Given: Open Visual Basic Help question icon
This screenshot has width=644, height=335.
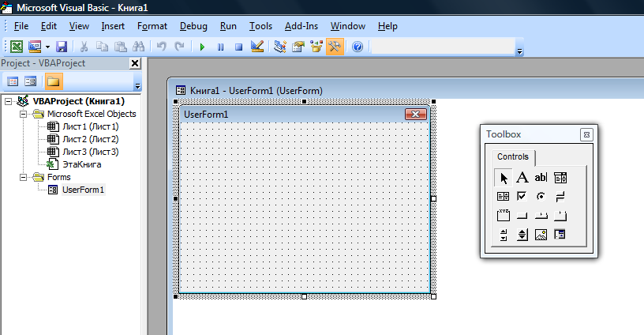Looking at the screenshot, I should (358, 47).
